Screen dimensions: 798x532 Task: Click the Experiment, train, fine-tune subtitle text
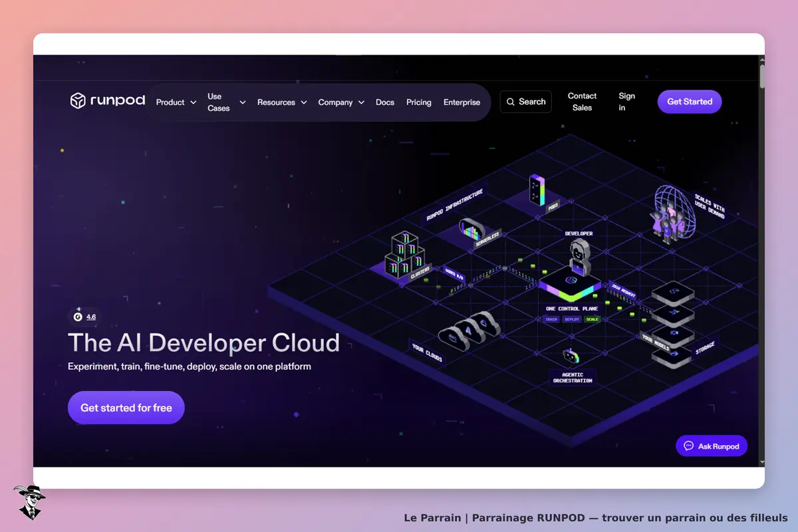point(190,366)
